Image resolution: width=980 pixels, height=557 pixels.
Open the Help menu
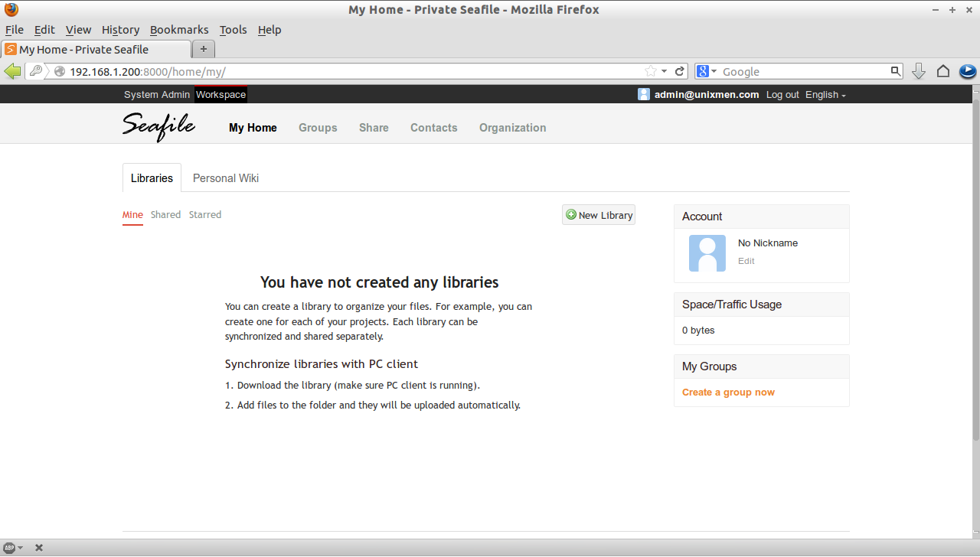click(x=269, y=30)
